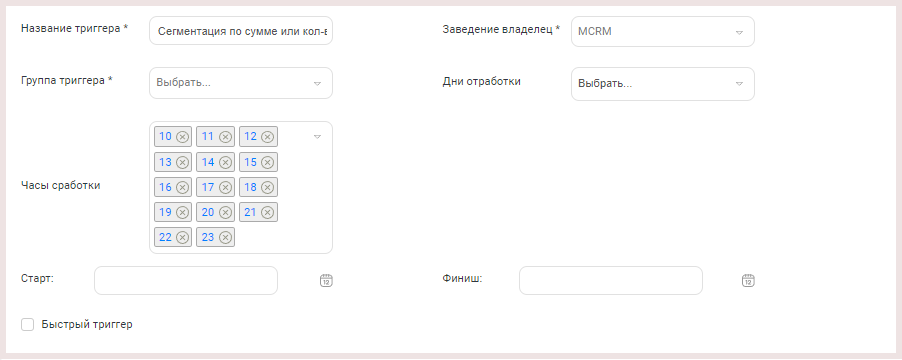The image size is (902, 360).
Task: Remove the 19 hour chip
Action: click(x=182, y=212)
